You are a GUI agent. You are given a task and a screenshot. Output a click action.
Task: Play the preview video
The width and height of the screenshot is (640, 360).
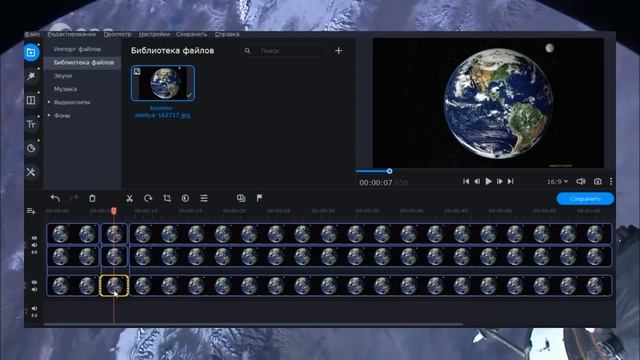tap(488, 181)
